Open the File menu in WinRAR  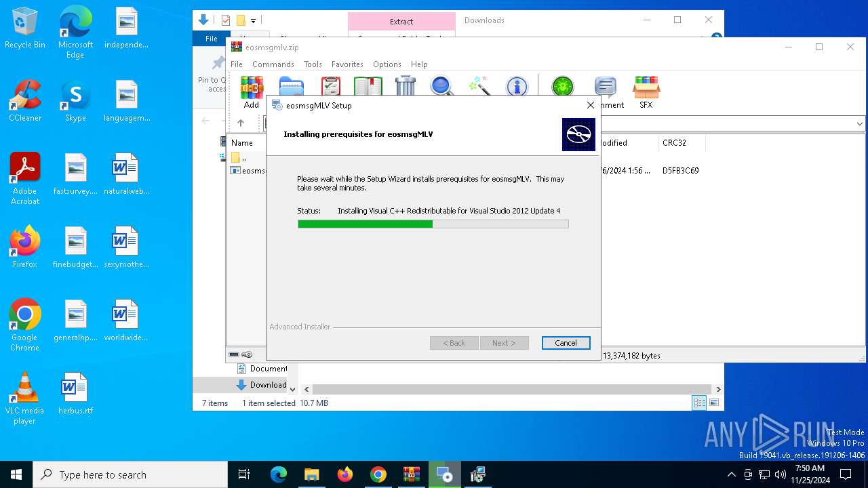point(237,64)
